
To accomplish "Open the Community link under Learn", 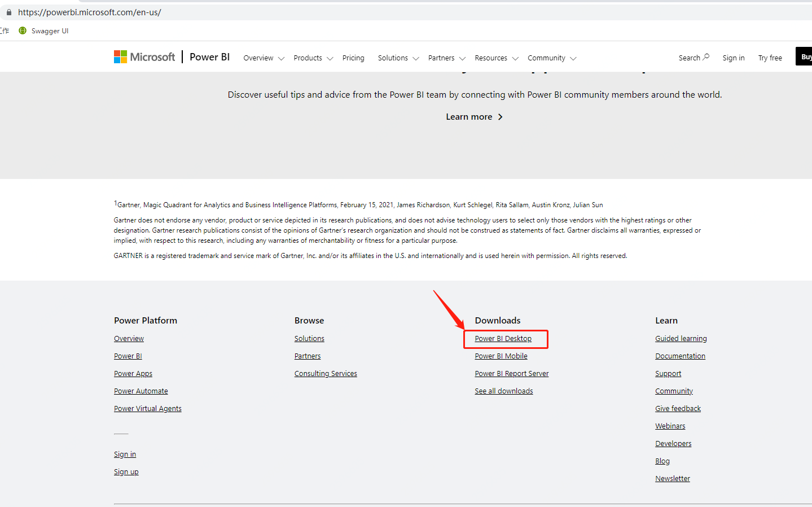I will [674, 391].
